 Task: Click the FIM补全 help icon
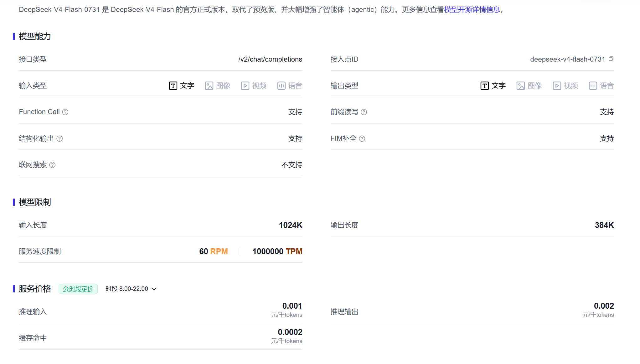362,139
